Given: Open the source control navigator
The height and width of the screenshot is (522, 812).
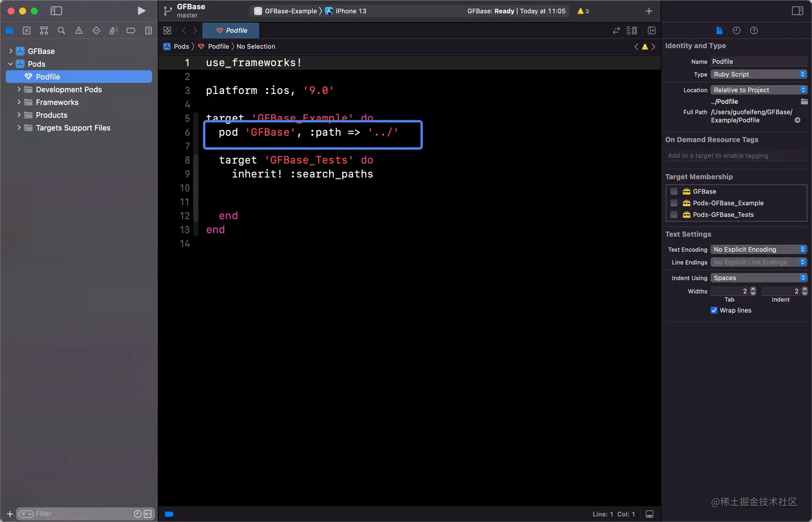Looking at the screenshot, I should tap(27, 31).
